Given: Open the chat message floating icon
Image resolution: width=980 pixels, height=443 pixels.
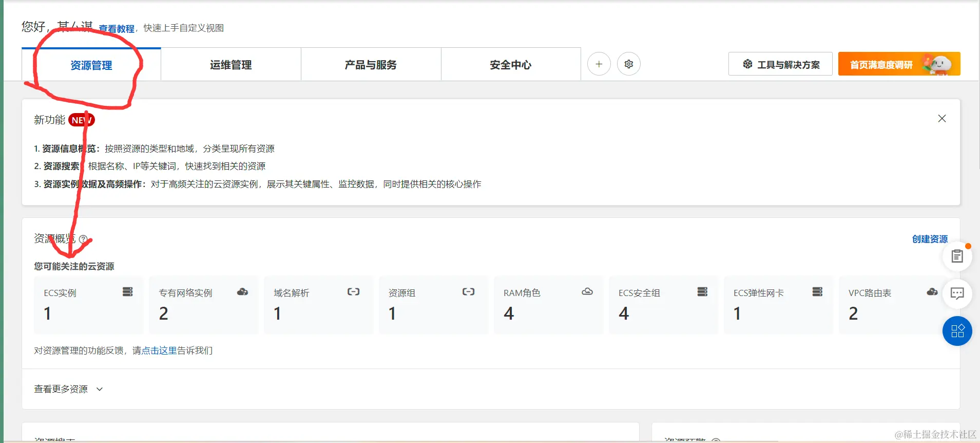Looking at the screenshot, I should pos(957,293).
